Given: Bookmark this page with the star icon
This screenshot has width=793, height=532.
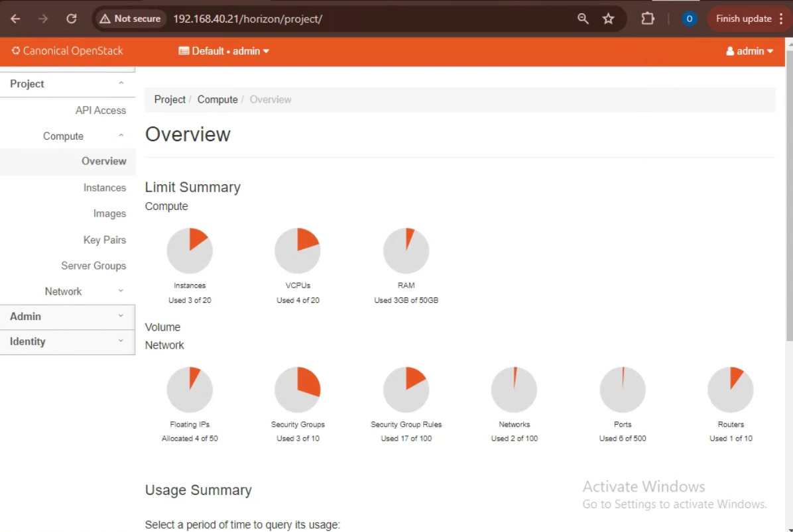Looking at the screenshot, I should 608,19.
